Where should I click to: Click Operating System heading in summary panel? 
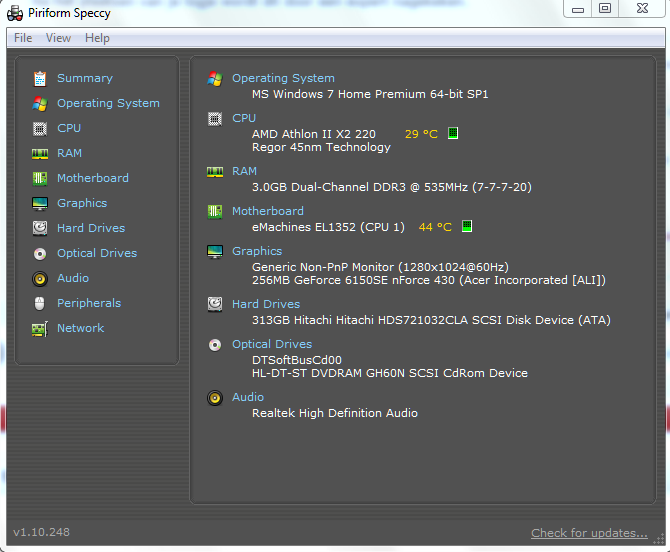(x=283, y=78)
